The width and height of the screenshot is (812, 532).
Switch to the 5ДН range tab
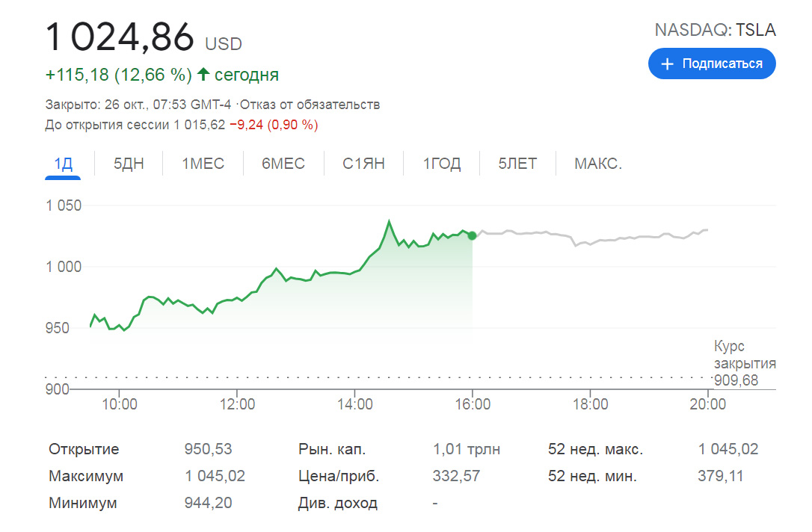129,164
